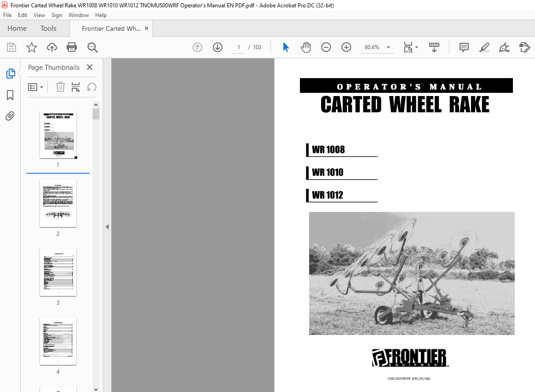Click the scrolling mode keyboard icon
This screenshot has width=535, height=392.
[x=434, y=47]
